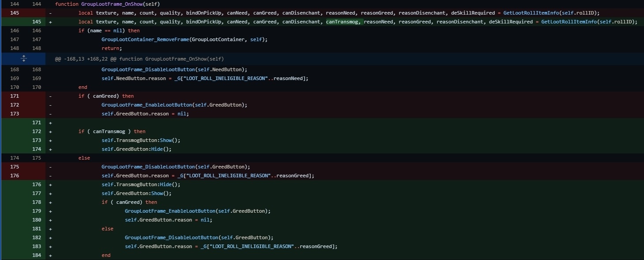The image size is (644, 260).
Task: Click 'self.TransmogButton:Hide();' on added line 176
Action: pos(141,184)
